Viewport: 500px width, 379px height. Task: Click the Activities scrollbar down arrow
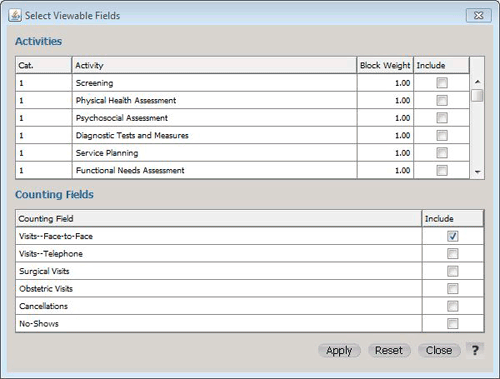(x=477, y=172)
